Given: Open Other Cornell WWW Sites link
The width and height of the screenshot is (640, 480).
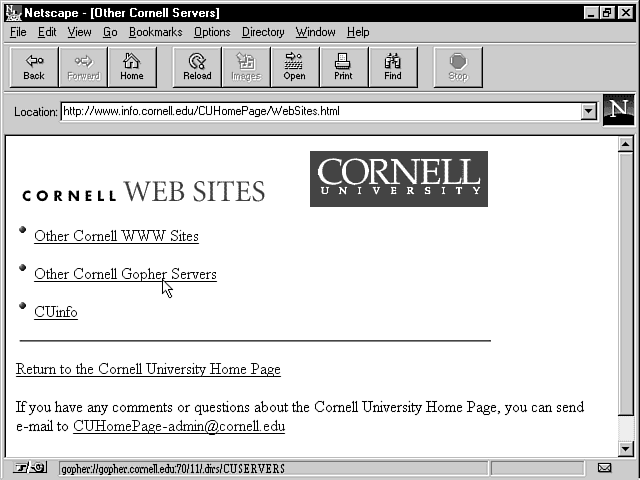Looking at the screenshot, I should point(116,237).
